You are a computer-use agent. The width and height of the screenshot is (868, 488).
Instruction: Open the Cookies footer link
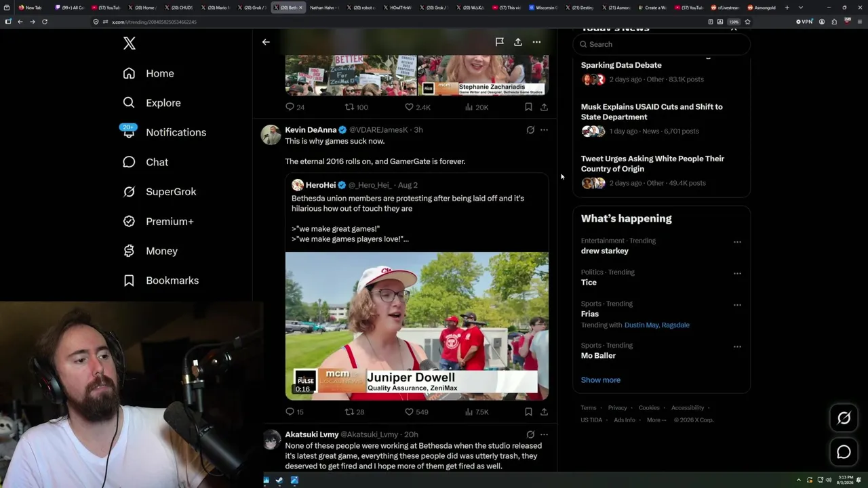pyautogui.click(x=649, y=408)
